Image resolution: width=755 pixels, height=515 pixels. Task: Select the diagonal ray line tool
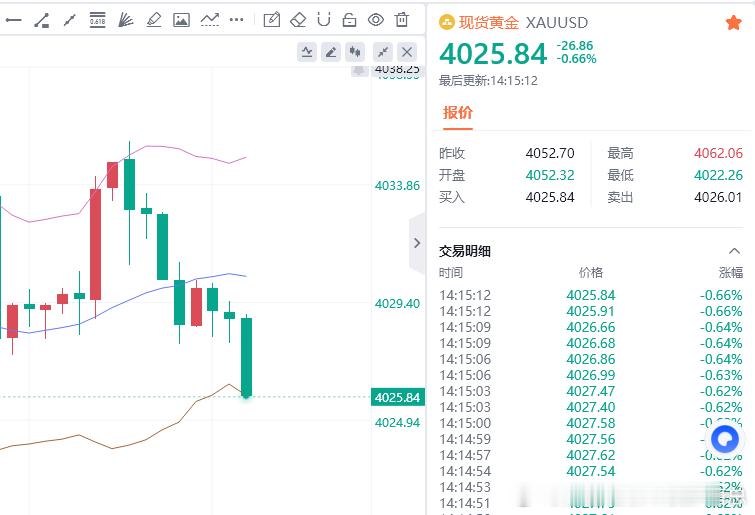(x=70, y=20)
